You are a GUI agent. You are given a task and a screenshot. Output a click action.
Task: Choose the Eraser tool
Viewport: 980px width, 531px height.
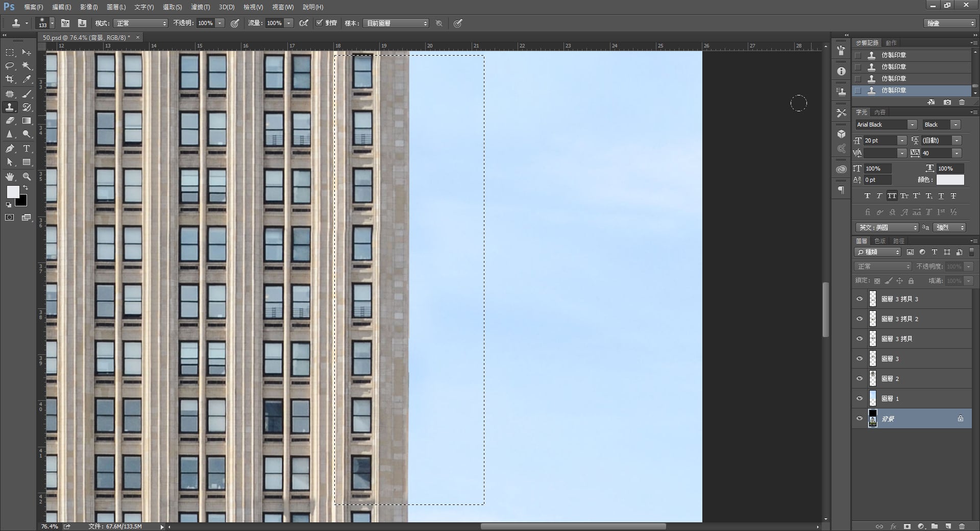click(10, 121)
